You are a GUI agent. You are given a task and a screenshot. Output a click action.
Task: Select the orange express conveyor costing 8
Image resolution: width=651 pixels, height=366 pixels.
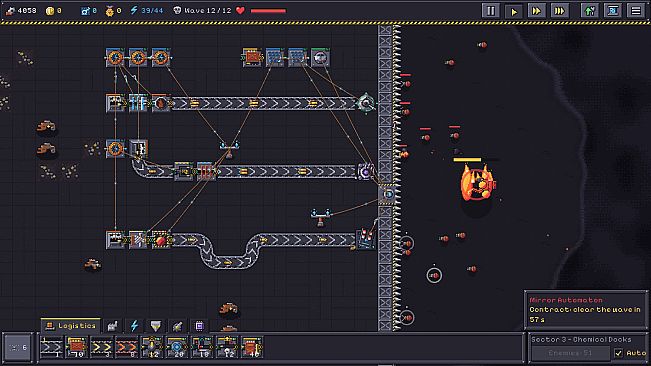pyautogui.click(x=127, y=347)
